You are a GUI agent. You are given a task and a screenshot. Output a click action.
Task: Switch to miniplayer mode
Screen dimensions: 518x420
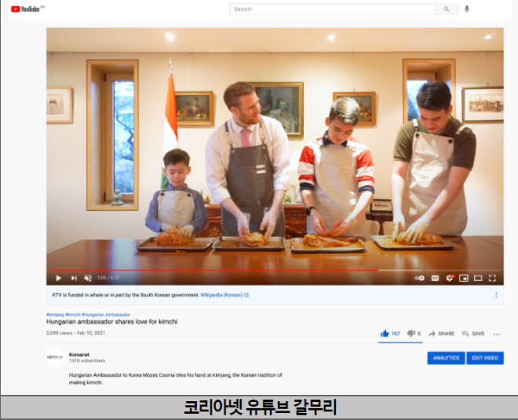[x=464, y=278]
